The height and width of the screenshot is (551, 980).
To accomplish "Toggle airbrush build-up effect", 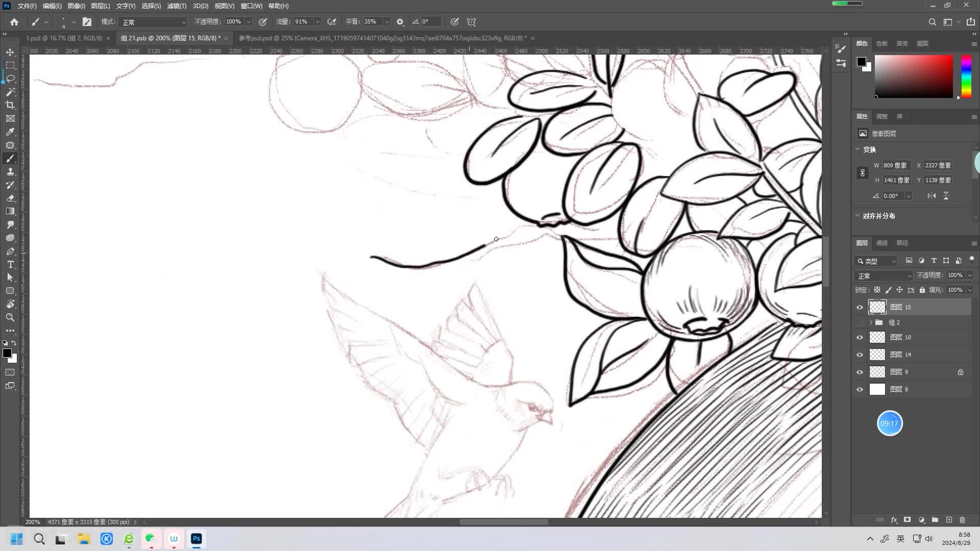I will (x=332, y=22).
